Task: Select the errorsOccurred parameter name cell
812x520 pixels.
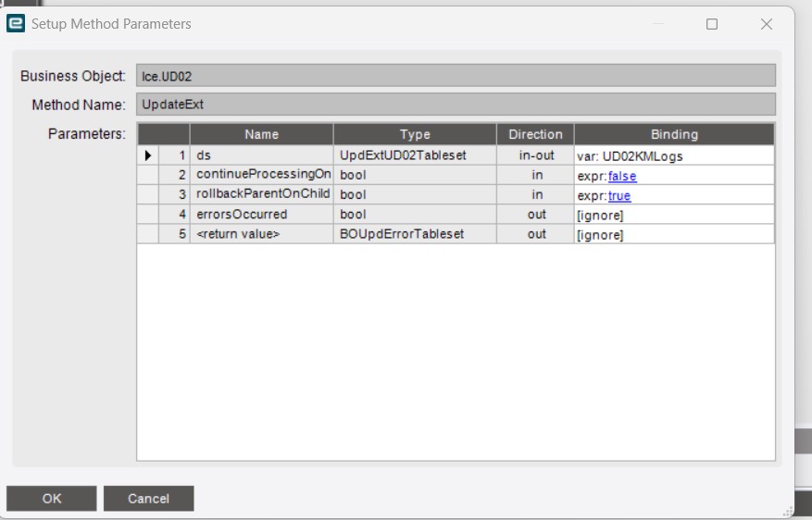Action: [x=261, y=215]
